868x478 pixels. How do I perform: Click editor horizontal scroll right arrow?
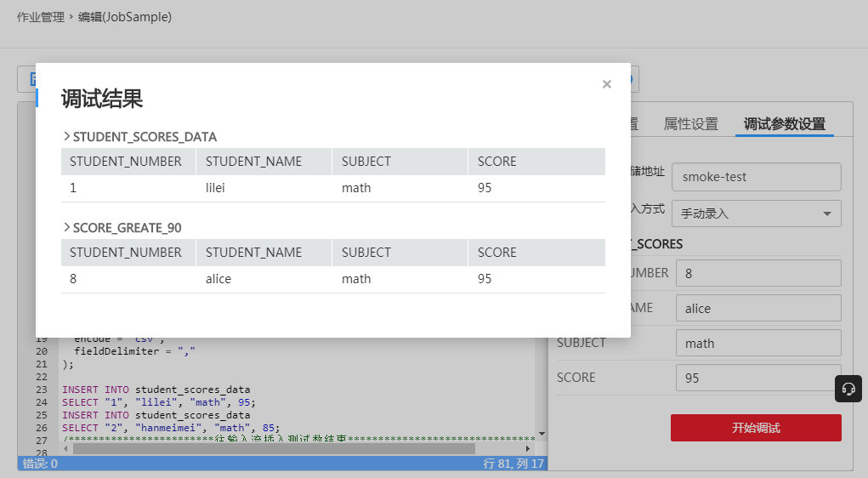pyautogui.click(x=528, y=448)
